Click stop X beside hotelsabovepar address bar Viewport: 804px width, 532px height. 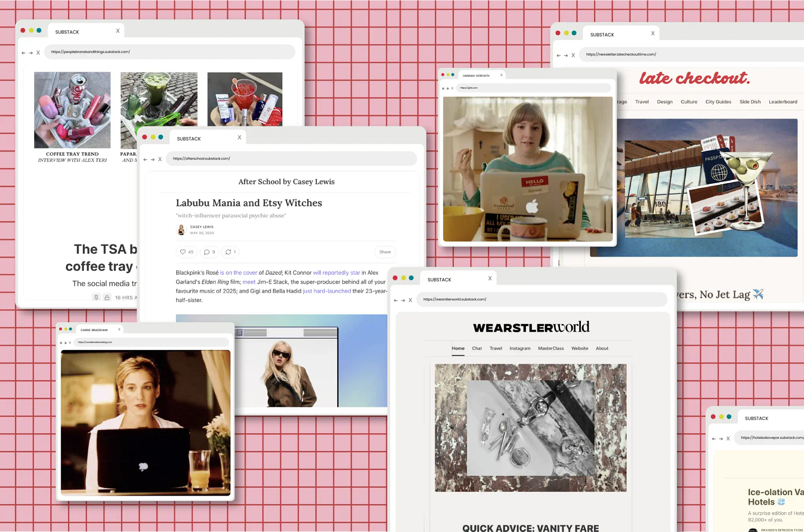click(x=728, y=439)
